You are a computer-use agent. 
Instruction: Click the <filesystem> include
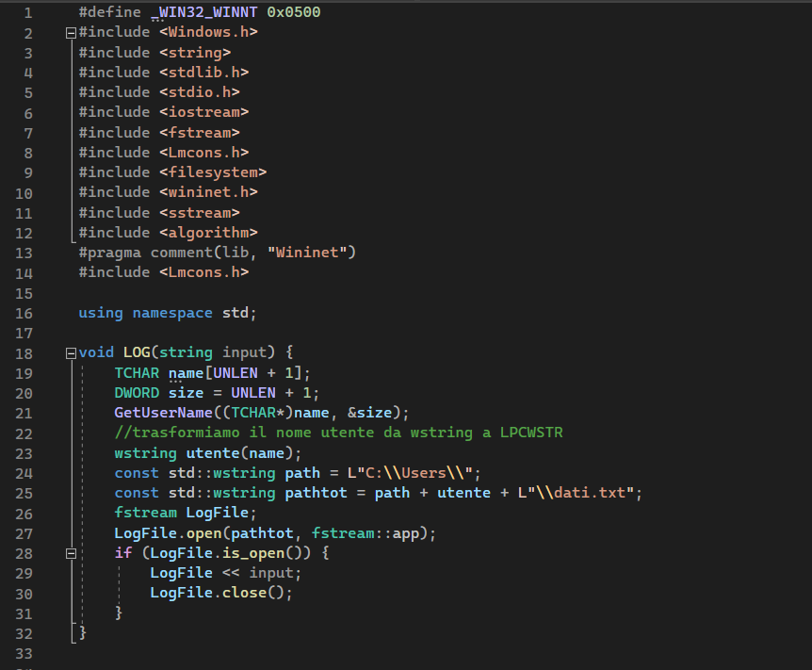click(x=213, y=172)
